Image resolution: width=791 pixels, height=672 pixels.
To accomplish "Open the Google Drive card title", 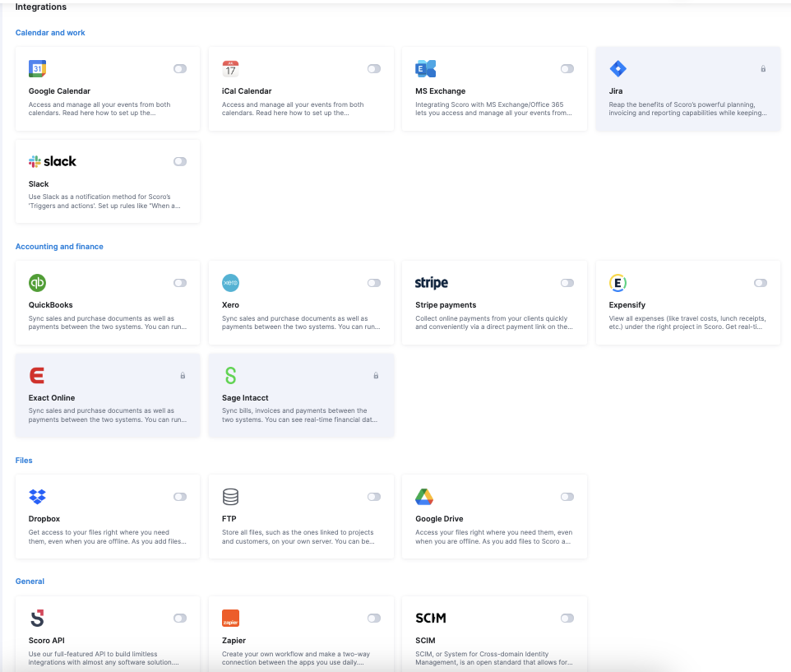I will pos(439,519).
